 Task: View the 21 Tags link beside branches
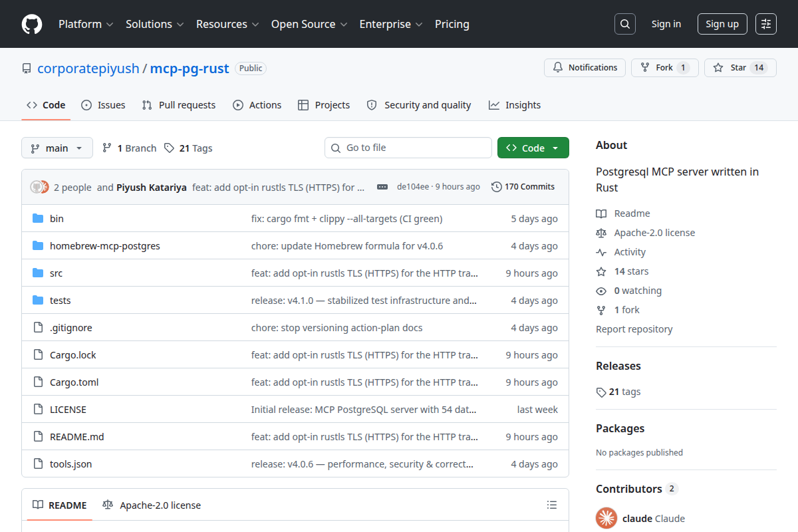point(188,148)
